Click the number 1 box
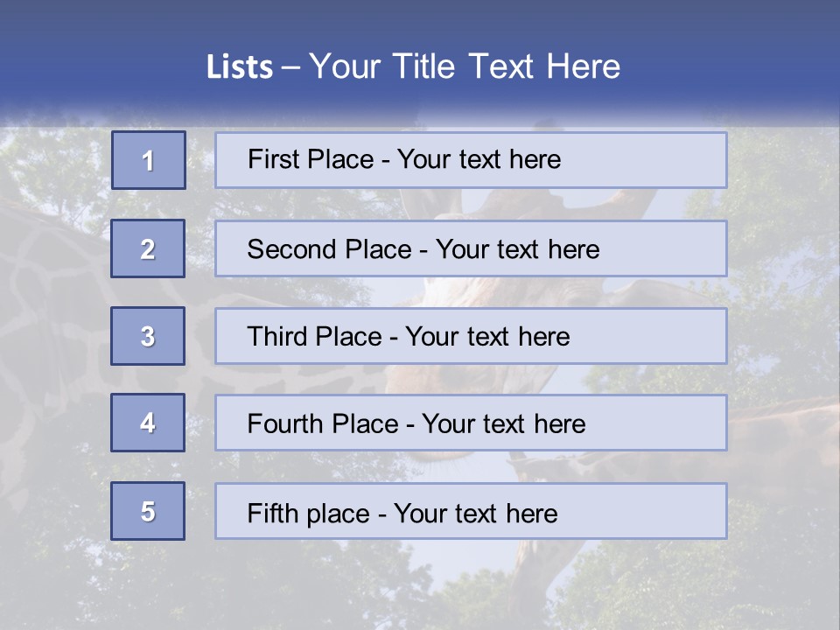The height and width of the screenshot is (630, 840). (149, 160)
